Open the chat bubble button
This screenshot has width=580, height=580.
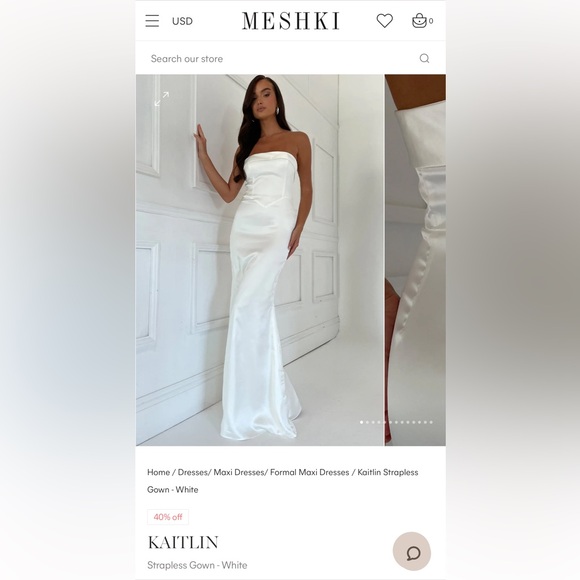[x=412, y=552]
